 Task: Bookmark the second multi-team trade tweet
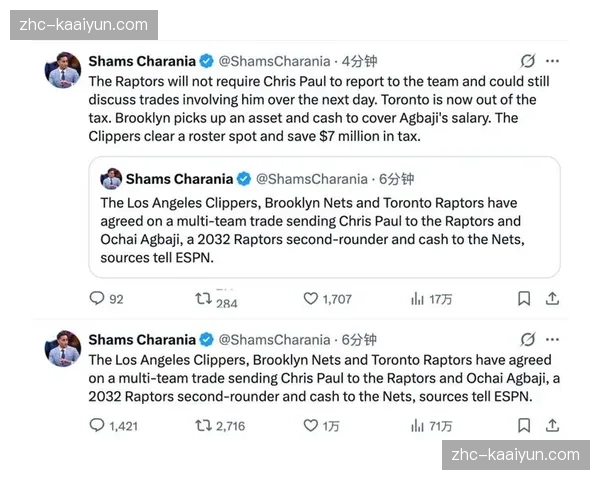524,425
